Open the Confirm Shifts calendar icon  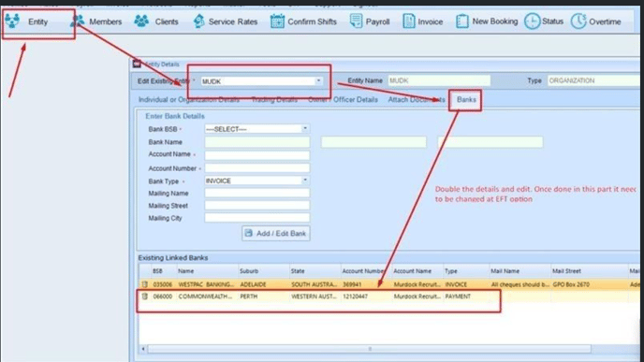277,21
